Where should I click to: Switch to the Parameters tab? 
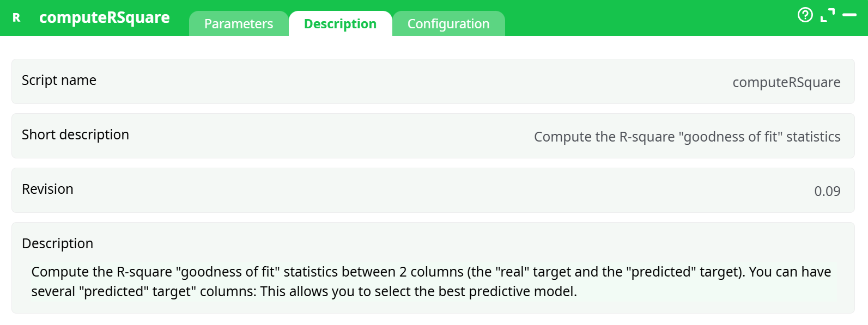pyautogui.click(x=239, y=24)
